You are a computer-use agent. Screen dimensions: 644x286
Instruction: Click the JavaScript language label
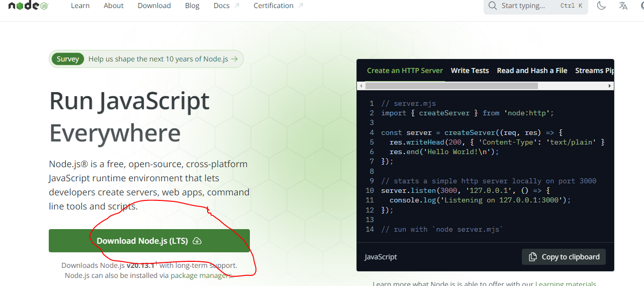point(381,257)
